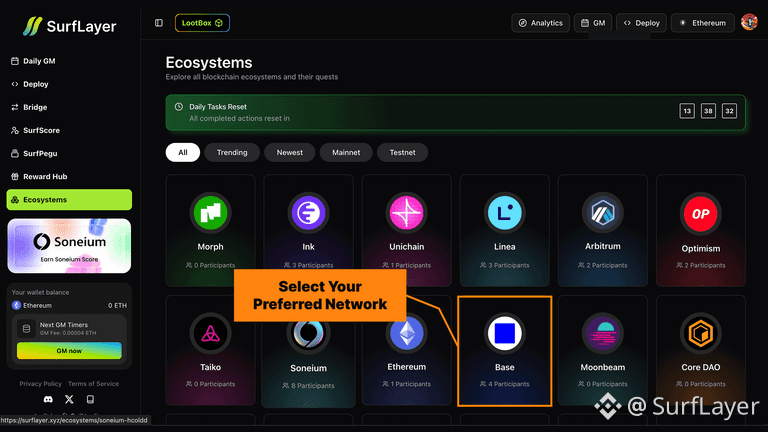Click the hours countdown box showing 13
This screenshot has height=432, width=768.
pos(687,111)
